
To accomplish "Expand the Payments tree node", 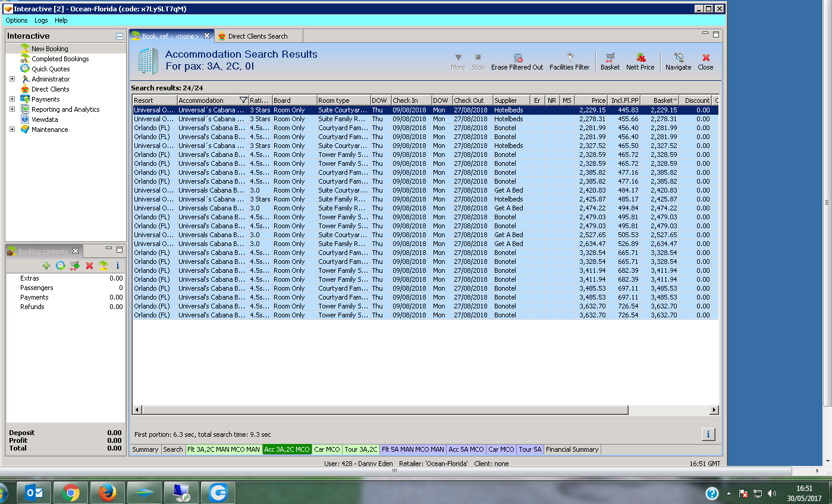I will pos(12,99).
